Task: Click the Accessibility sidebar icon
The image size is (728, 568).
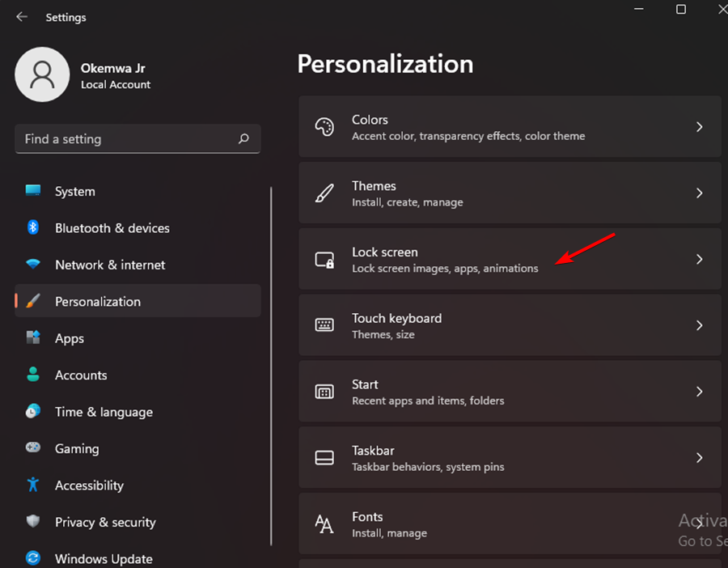Action: pos(32,485)
